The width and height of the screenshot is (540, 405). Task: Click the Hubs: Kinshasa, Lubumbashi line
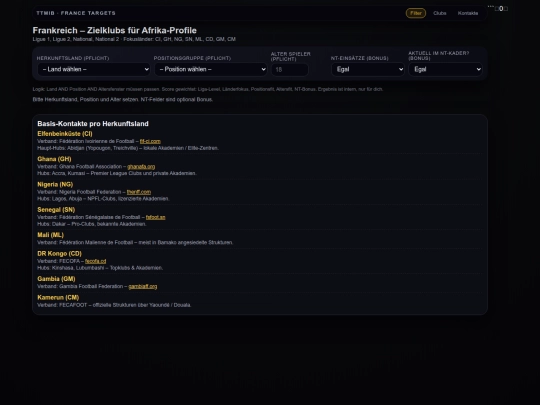[100, 268]
